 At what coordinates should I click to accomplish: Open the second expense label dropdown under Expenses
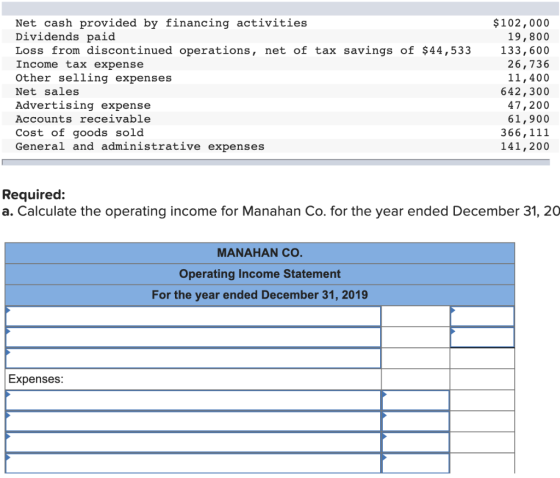193,421
